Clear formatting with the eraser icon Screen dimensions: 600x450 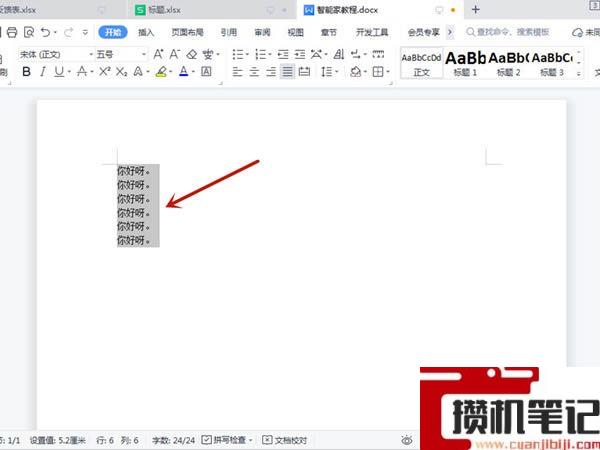[191, 54]
